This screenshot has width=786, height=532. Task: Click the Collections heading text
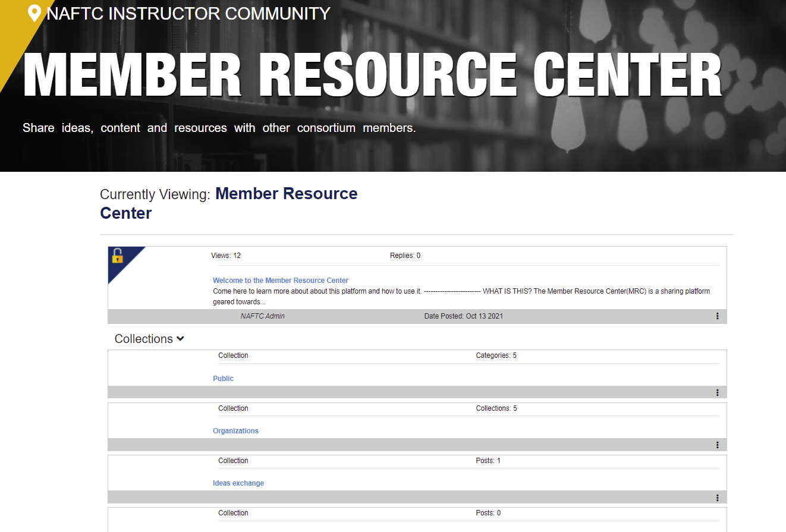coord(143,339)
